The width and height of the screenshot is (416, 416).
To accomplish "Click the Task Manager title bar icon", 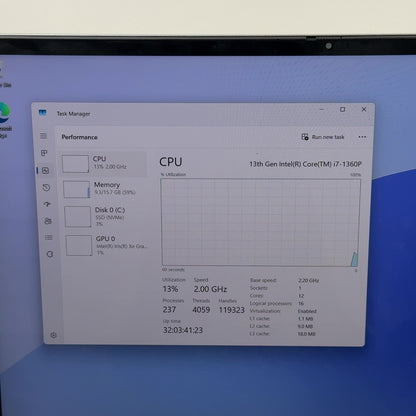I will 42,113.
